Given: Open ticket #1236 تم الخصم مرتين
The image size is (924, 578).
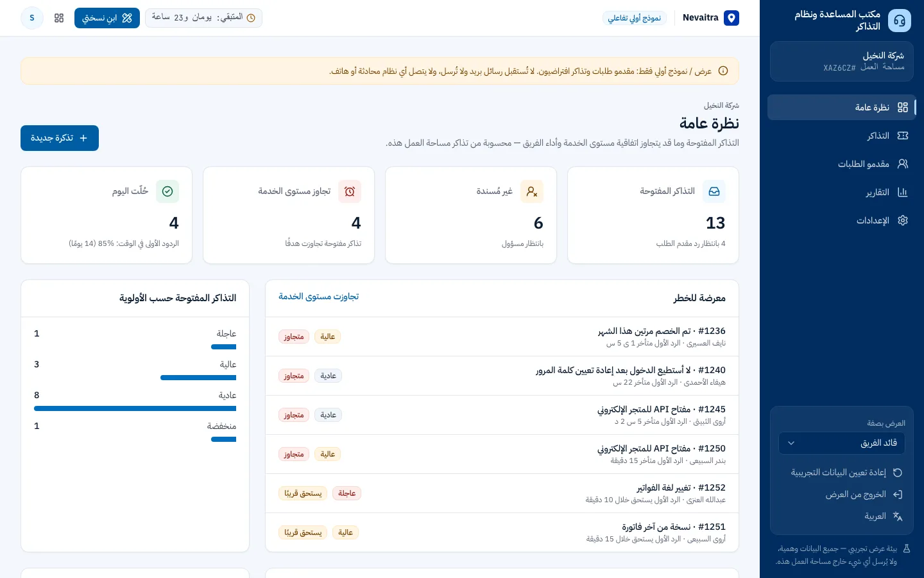Looking at the screenshot, I should pos(502,337).
